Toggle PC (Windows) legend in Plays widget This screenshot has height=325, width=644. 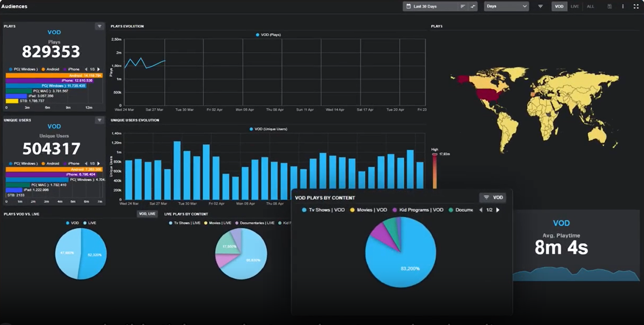point(23,69)
